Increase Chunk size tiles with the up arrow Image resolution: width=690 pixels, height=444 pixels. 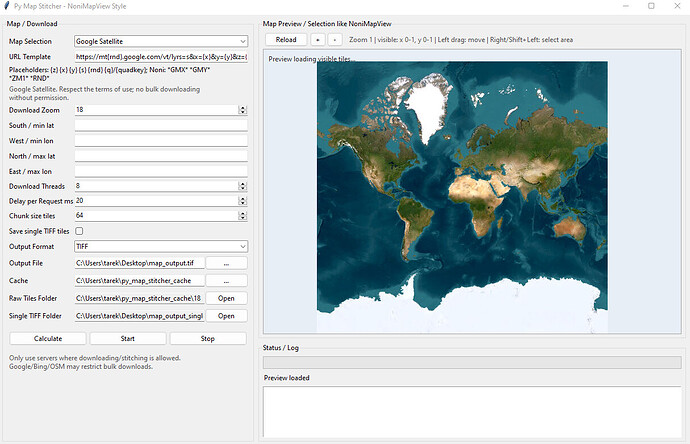coord(242,213)
